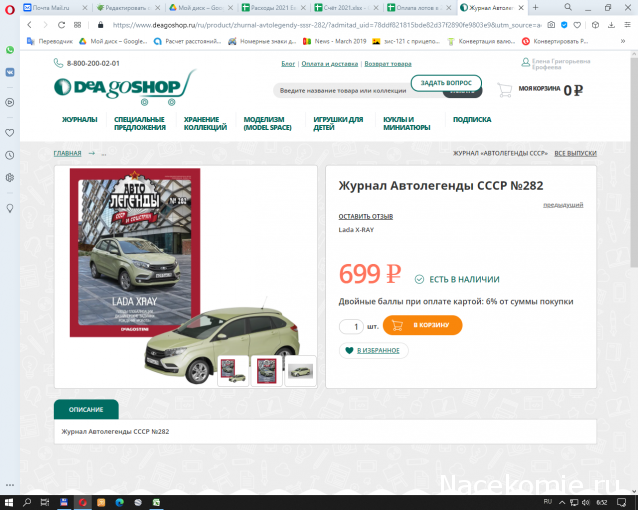Select third car model thumbnail

300,371
